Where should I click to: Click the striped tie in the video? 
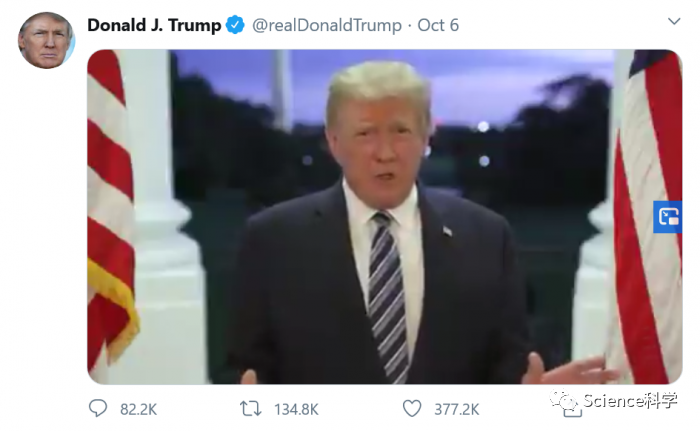[388, 295]
